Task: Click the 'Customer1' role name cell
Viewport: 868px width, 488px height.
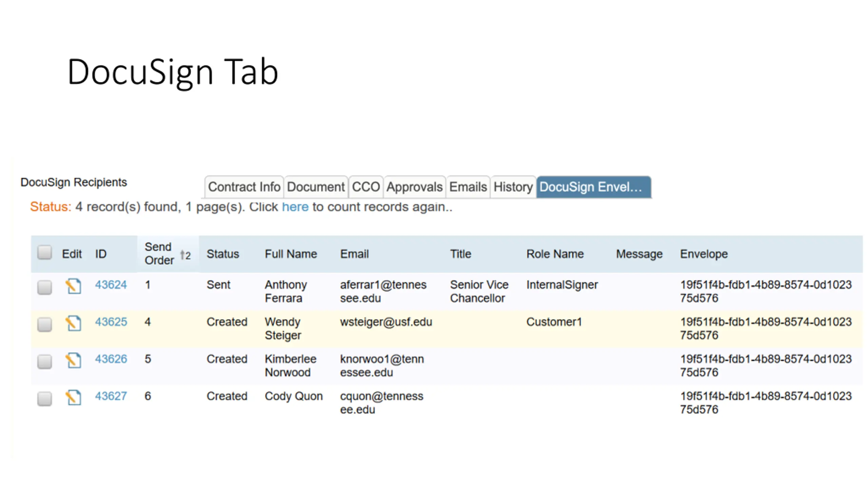Action: [554, 322]
